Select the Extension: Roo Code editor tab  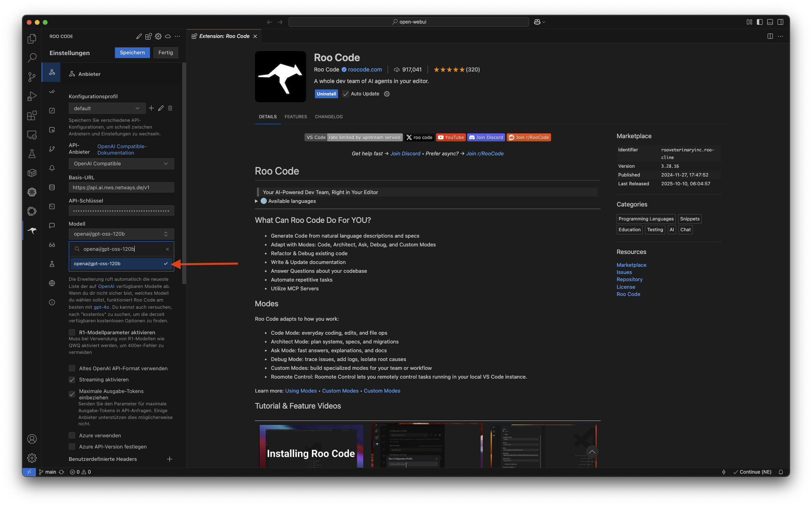pos(224,36)
